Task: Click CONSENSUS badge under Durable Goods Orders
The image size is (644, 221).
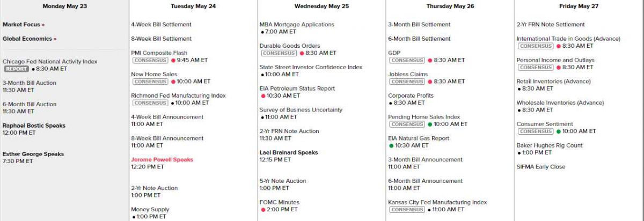Action: point(278,53)
